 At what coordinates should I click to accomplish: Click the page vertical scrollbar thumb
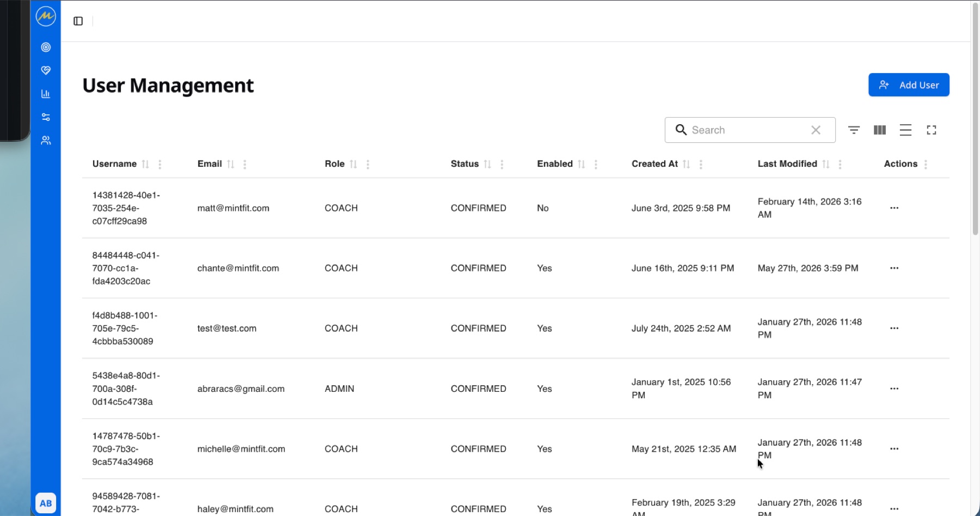975,119
